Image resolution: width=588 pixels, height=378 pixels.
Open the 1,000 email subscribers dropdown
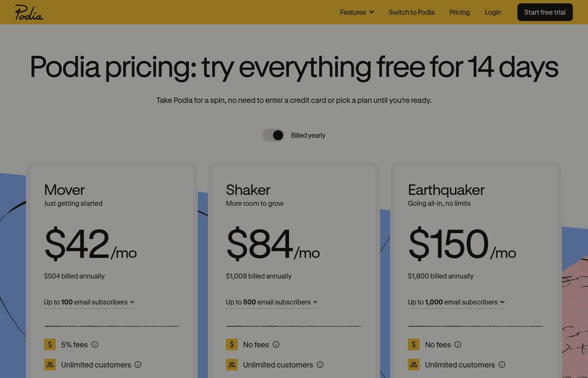tap(456, 302)
